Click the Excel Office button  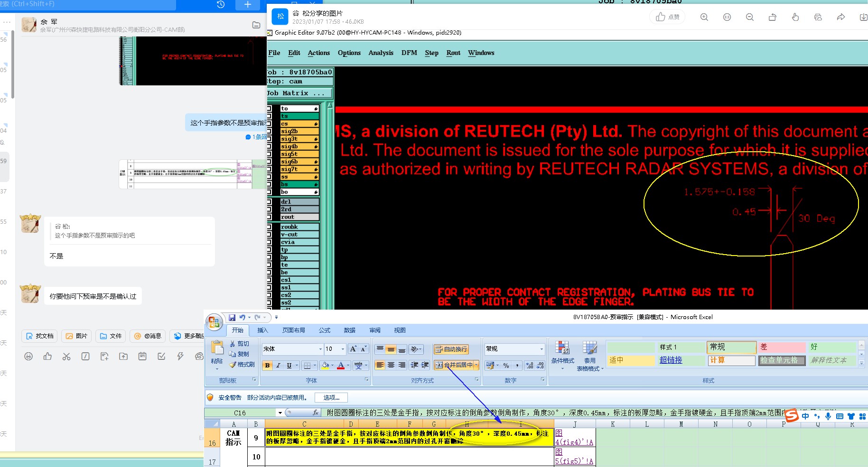[x=214, y=322]
